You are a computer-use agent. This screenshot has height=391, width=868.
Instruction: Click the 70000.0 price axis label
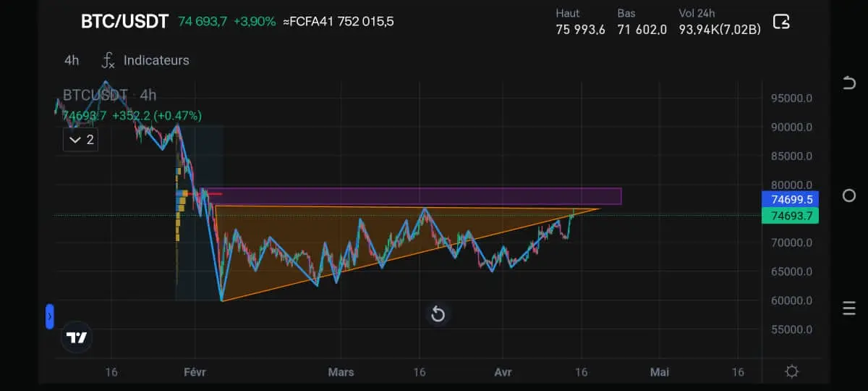pyautogui.click(x=791, y=243)
